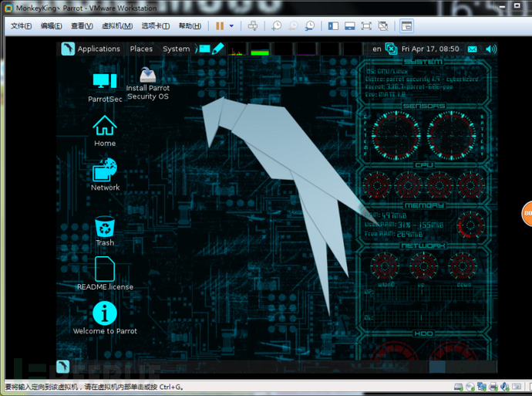This screenshot has height=396, width=532.
Task: Open the Parrot Applications menu
Action: (x=99, y=49)
